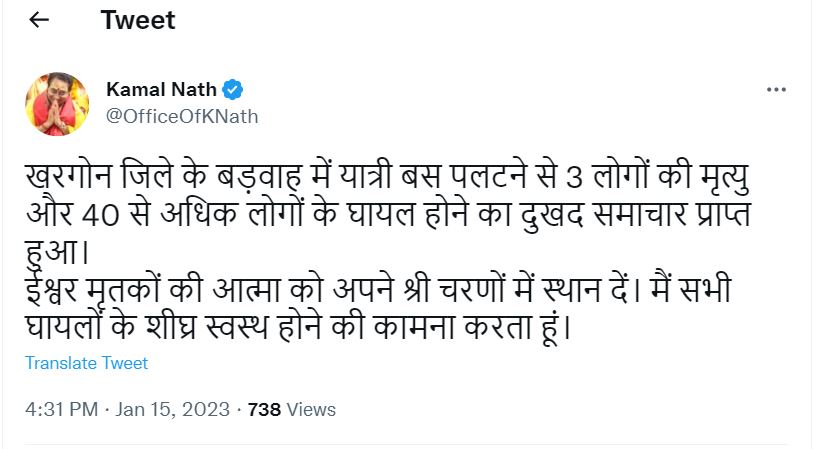Click the Translate Tweet link

coord(86,363)
